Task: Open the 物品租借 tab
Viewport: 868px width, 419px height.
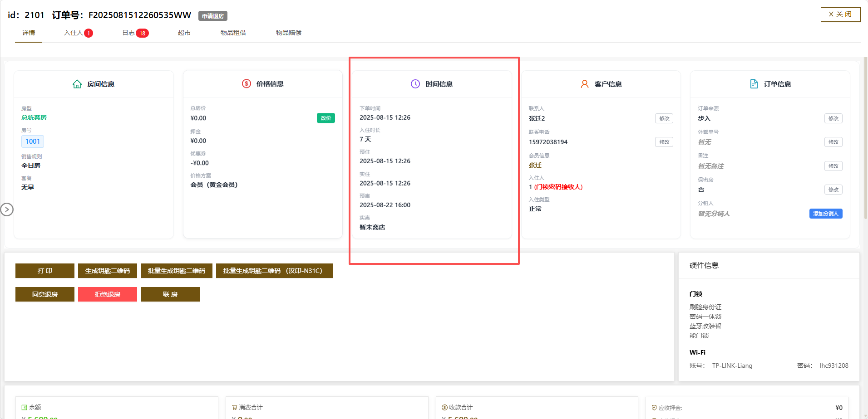Action: point(233,33)
